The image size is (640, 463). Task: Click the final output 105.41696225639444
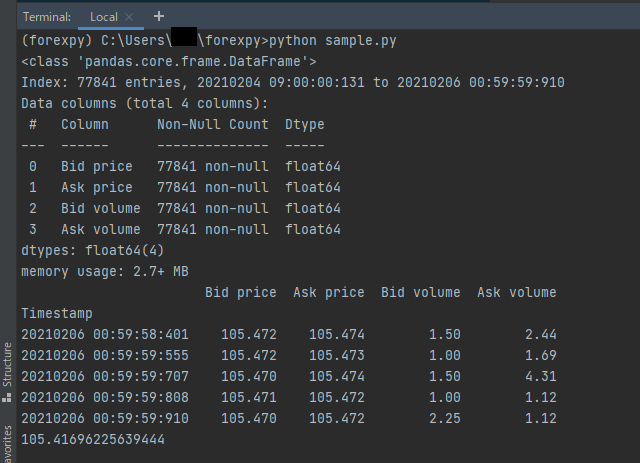click(92, 439)
